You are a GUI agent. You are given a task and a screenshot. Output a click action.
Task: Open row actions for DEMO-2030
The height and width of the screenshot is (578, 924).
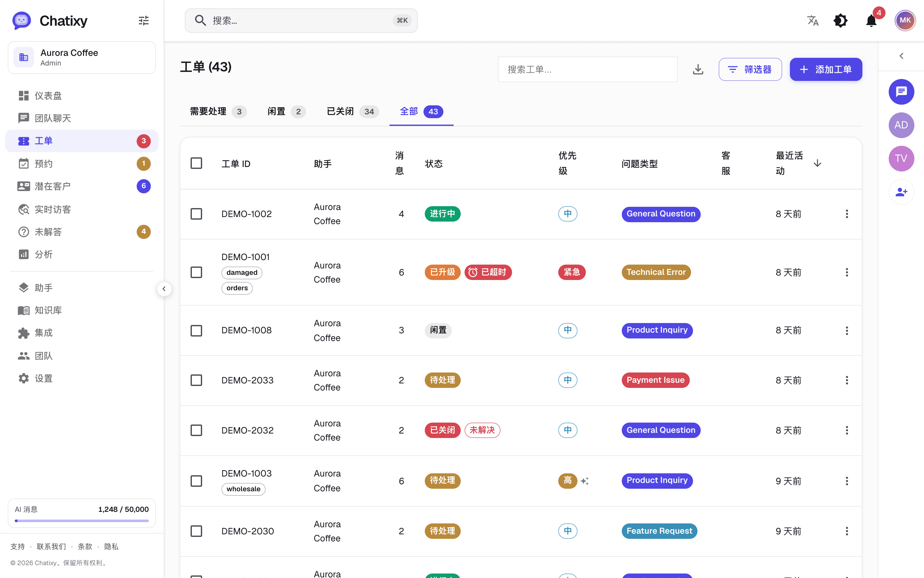click(x=846, y=531)
